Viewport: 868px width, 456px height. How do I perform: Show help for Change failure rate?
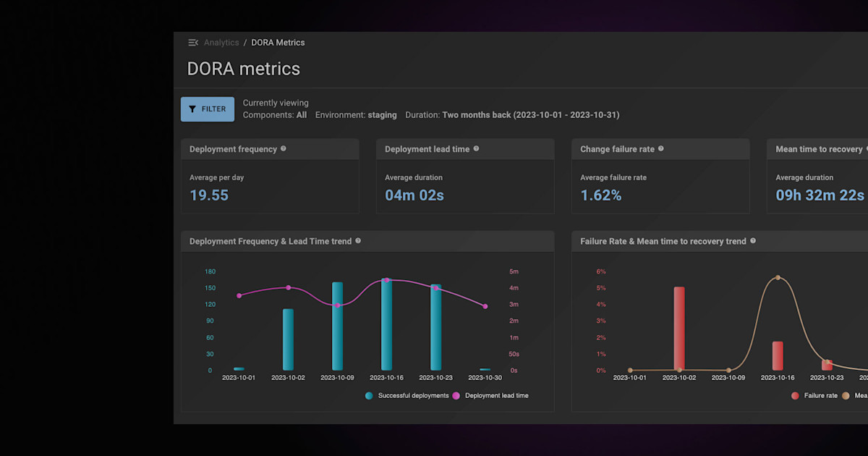point(661,148)
